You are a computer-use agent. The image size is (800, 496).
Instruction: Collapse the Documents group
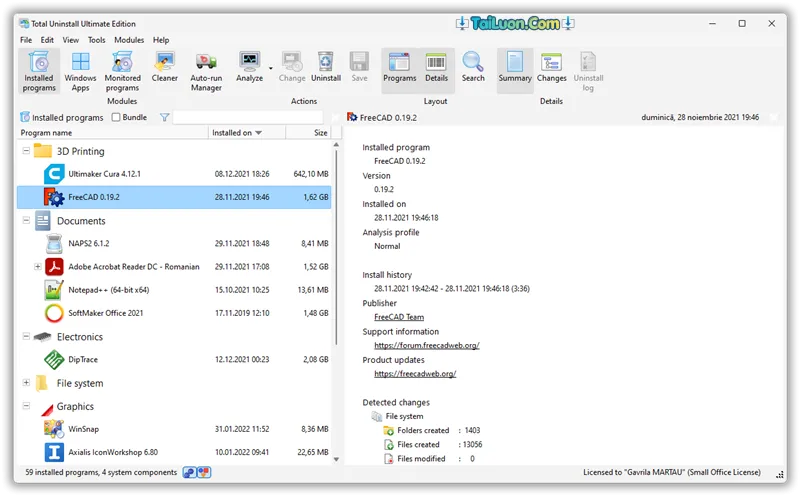[26, 220]
